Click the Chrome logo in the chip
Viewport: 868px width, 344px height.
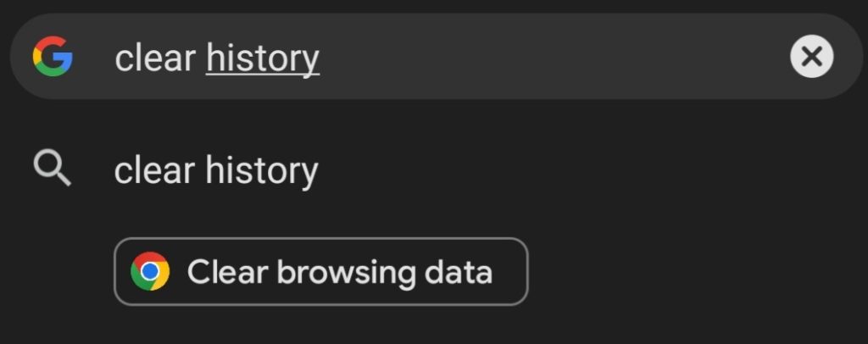pyautogui.click(x=150, y=271)
